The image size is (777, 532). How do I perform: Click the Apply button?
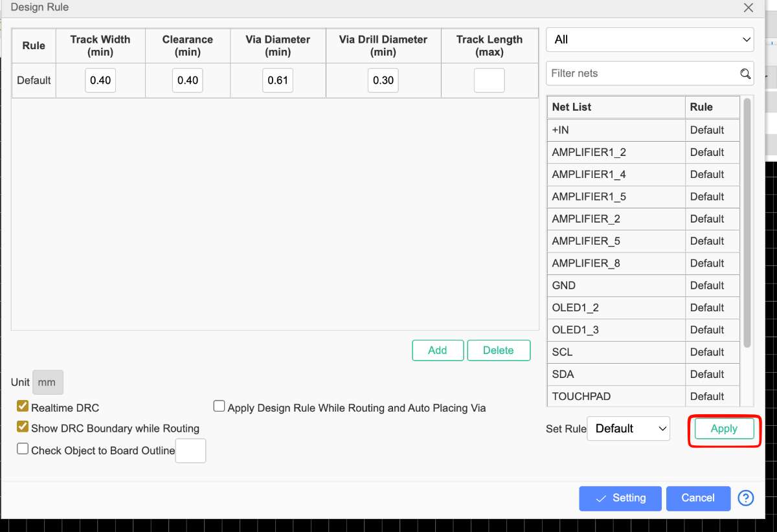tap(724, 428)
